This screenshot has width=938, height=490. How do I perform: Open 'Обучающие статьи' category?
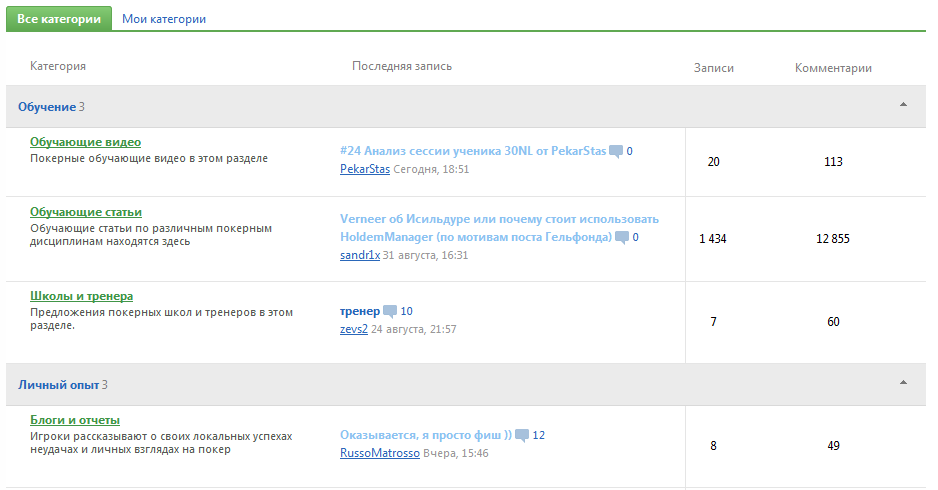pyautogui.click(x=86, y=212)
